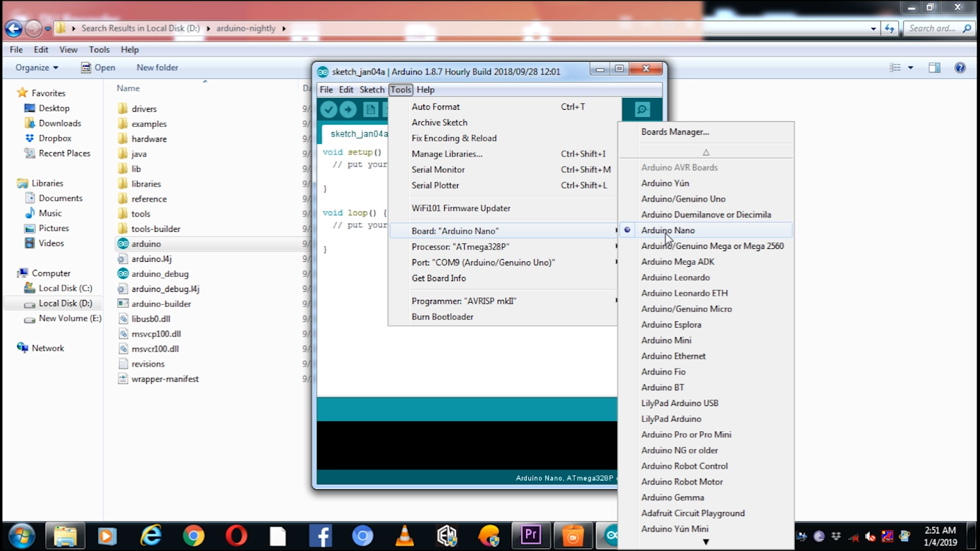
Task: Select the Network item in navigation pane
Action: pyautogui.click(x=41, y=349)
